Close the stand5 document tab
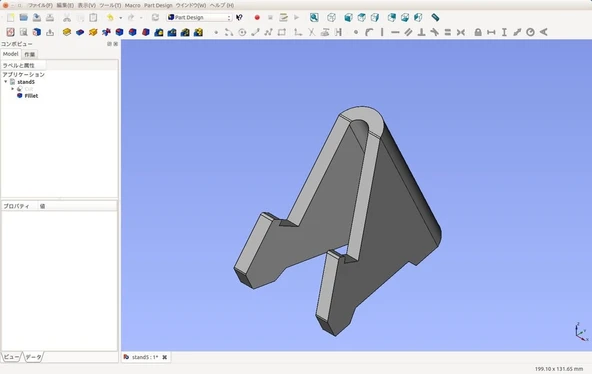Image resolution: width=592 pixels, height=374 pixels. tap(165, 357)
